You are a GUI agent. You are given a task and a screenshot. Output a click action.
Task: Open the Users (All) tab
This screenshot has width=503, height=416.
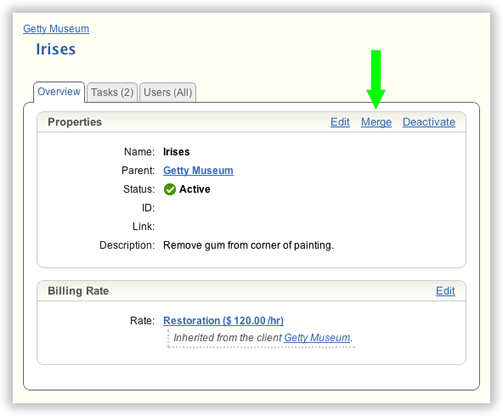point(168,92)
